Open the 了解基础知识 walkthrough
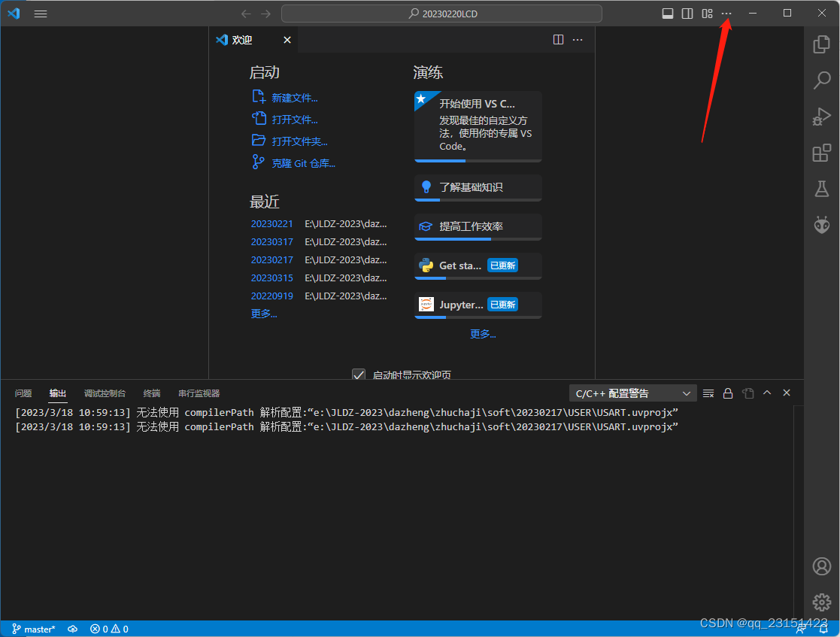This screenshot has height=637, width=840. point(478,187)
